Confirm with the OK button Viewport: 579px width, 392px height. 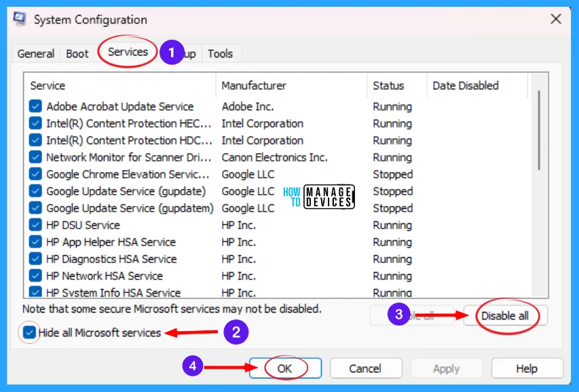click(285, 368)
